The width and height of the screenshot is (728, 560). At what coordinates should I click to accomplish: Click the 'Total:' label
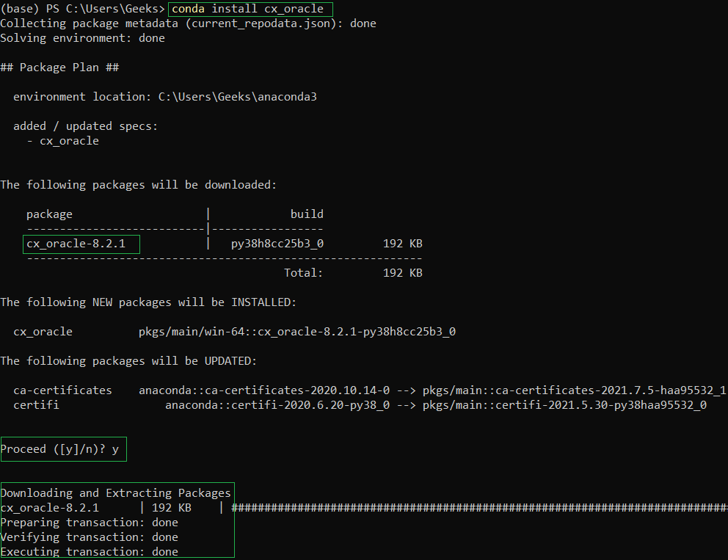point(303,273)
